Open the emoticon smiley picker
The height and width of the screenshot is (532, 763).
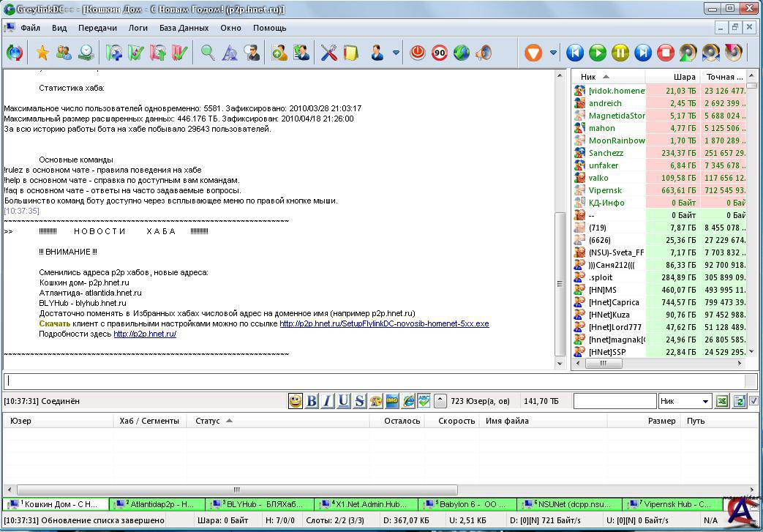point(295,401)
